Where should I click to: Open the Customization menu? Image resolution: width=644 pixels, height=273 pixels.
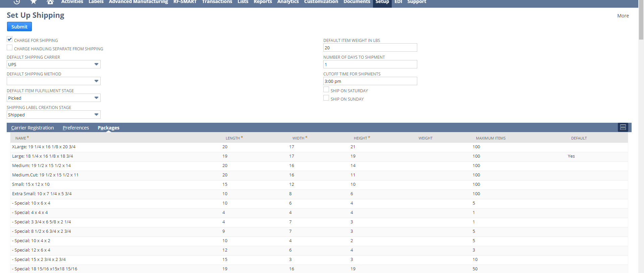321,2
